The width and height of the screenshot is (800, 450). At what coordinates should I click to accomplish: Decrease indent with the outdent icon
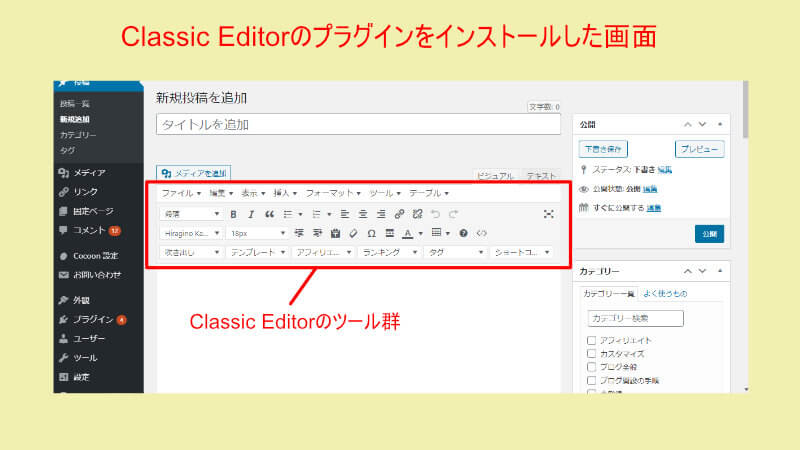(299, 233)
